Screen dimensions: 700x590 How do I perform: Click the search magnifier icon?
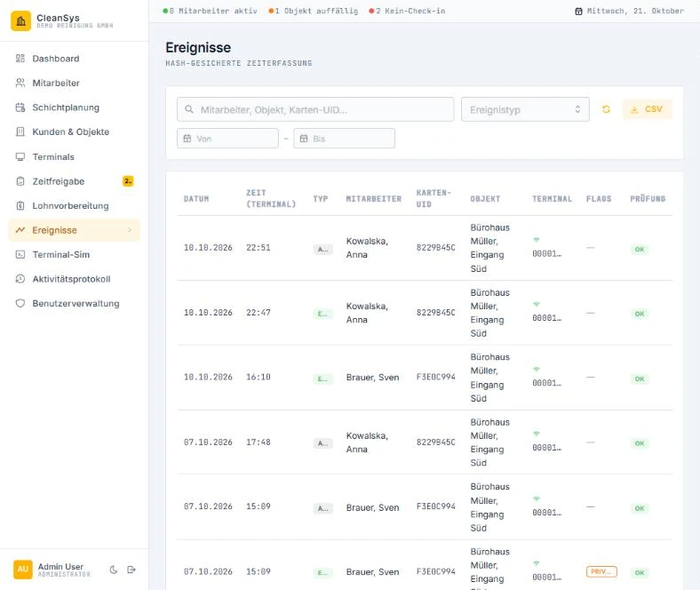pyautogui.click(x=189, y=109)
